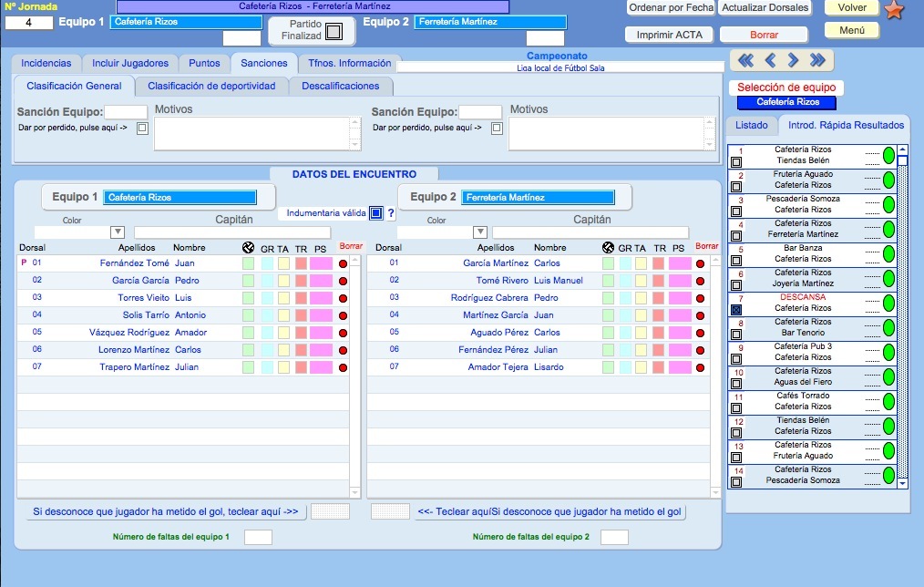Click the Equipo 2 goals ball column icon
This screenshot has width=924, height=587.
(608, 248)
